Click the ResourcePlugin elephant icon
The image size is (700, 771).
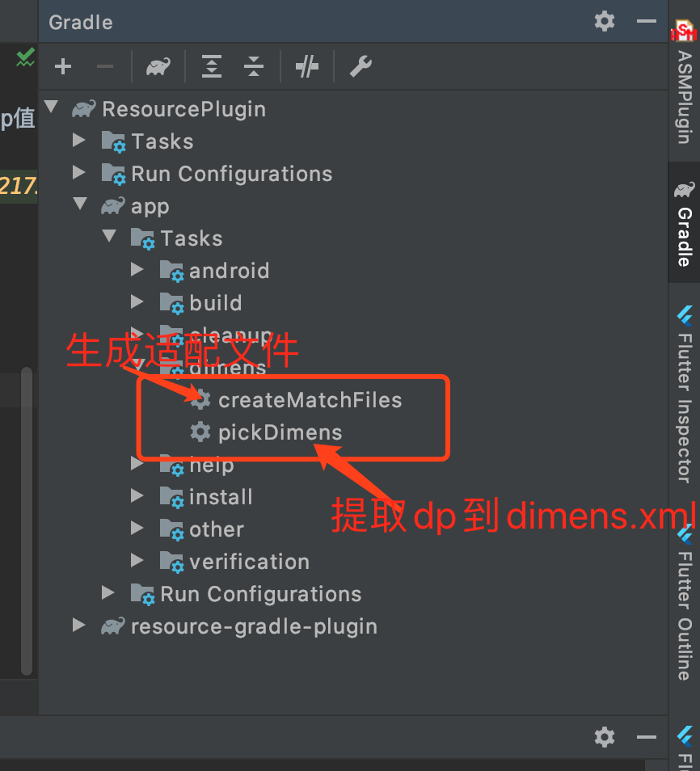[x=83, y=108]
